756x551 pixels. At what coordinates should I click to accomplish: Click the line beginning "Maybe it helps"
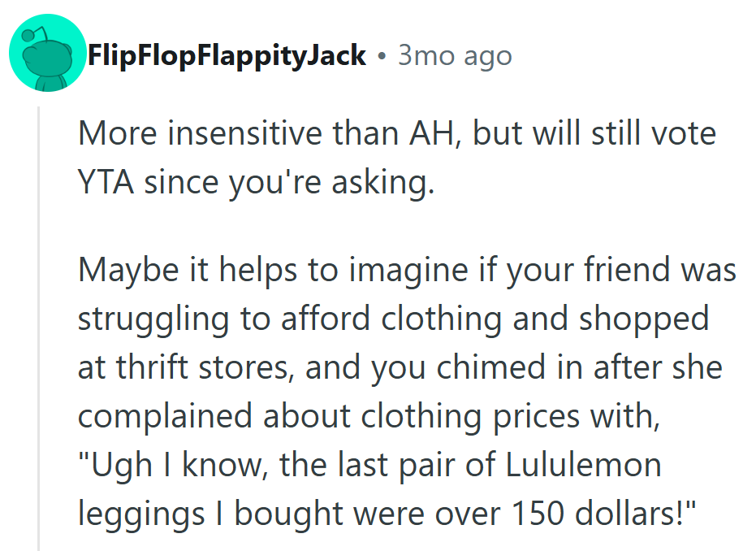coord(406,269)
